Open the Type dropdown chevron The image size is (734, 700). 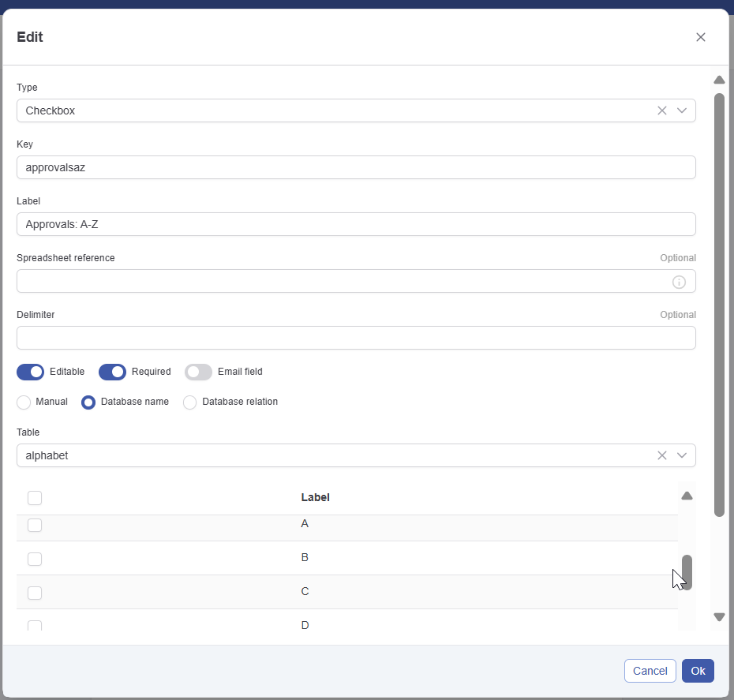(682, 110)
